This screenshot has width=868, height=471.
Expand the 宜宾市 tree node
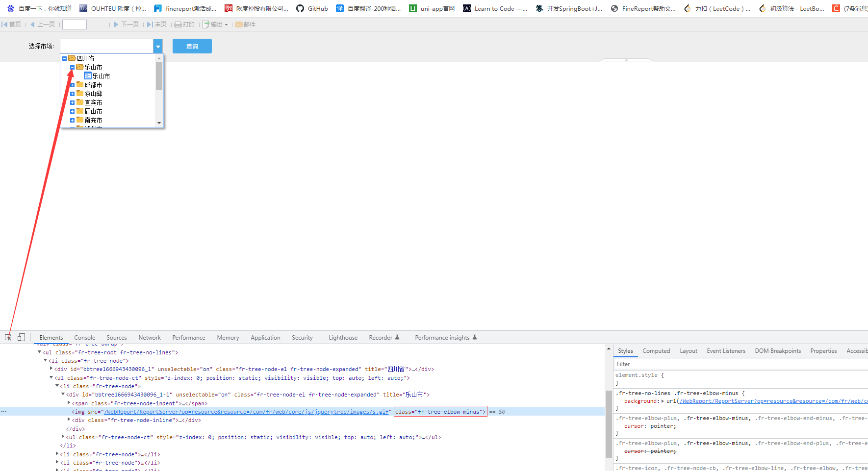coord(72,102)
